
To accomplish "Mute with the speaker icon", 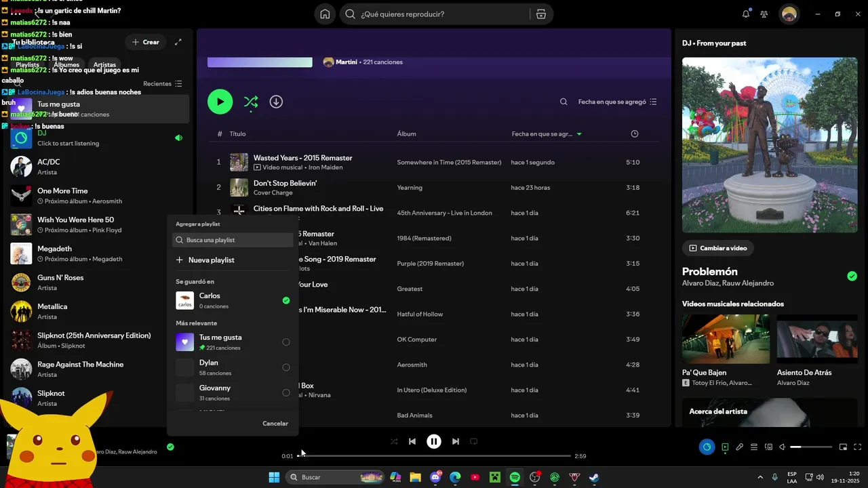I will [x=783, y=447].
